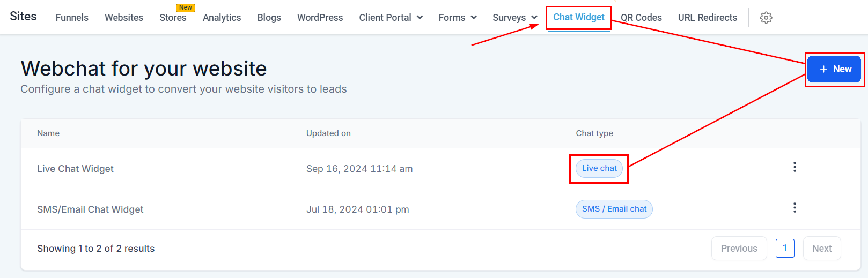Expand the Forms dropdown
Image resolution: width=868 pixels, height=278 pixels.
458,18
